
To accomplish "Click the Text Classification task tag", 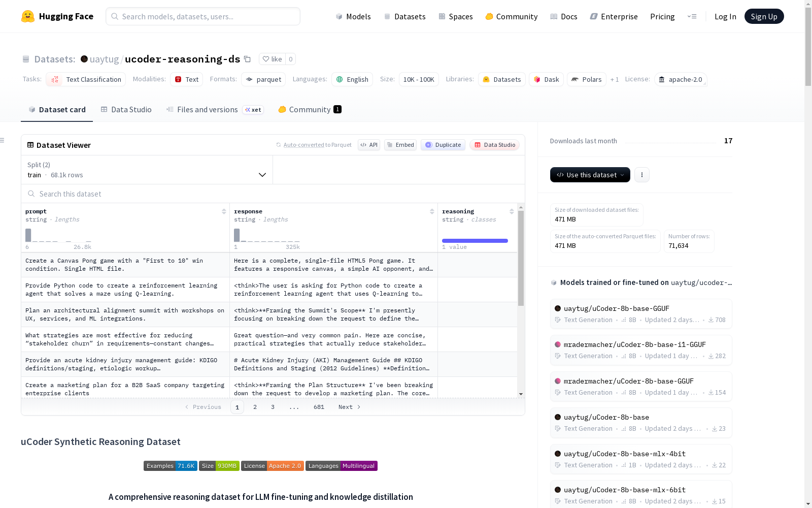I will (x=86, y=79).
